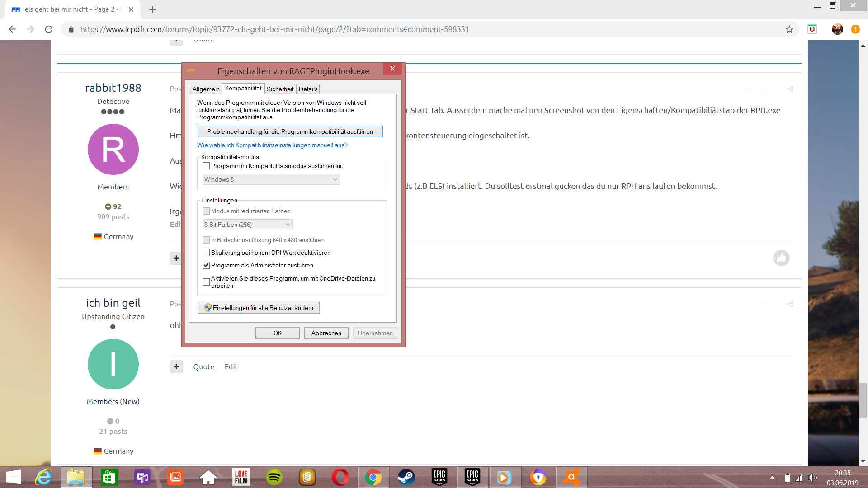Open Steam from the taskbar
Screen dimensions: 868x488
(406, 477)
